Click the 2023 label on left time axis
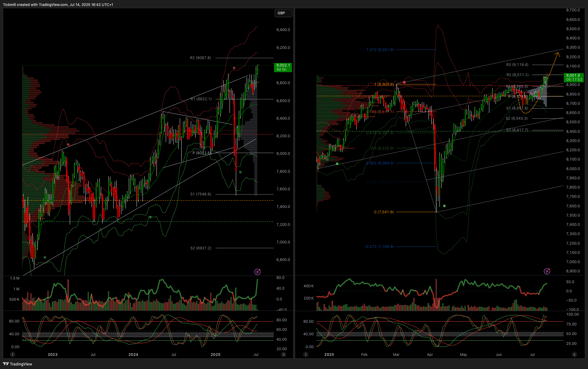The image size is (588, 369). click(52, 355)
